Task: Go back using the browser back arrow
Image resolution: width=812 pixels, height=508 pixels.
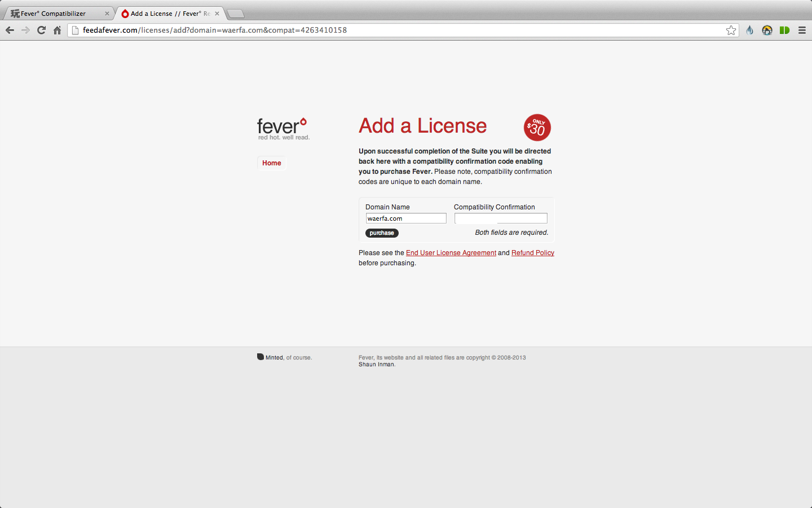Action: [x=10, y=30]
